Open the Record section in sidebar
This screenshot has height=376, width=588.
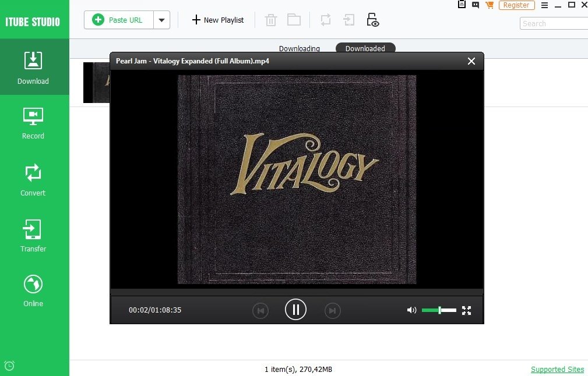pyautogui.click(x=33, y=123)
